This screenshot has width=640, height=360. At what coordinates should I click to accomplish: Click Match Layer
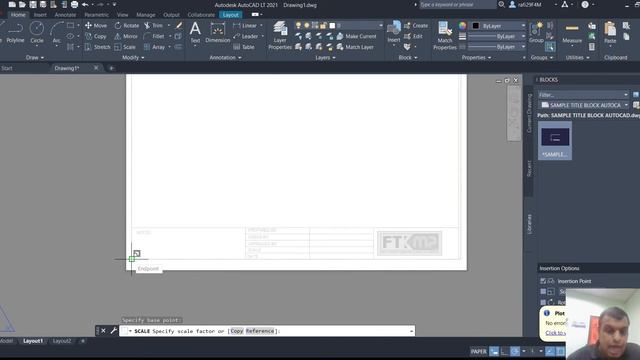click(x=355, y=47)
